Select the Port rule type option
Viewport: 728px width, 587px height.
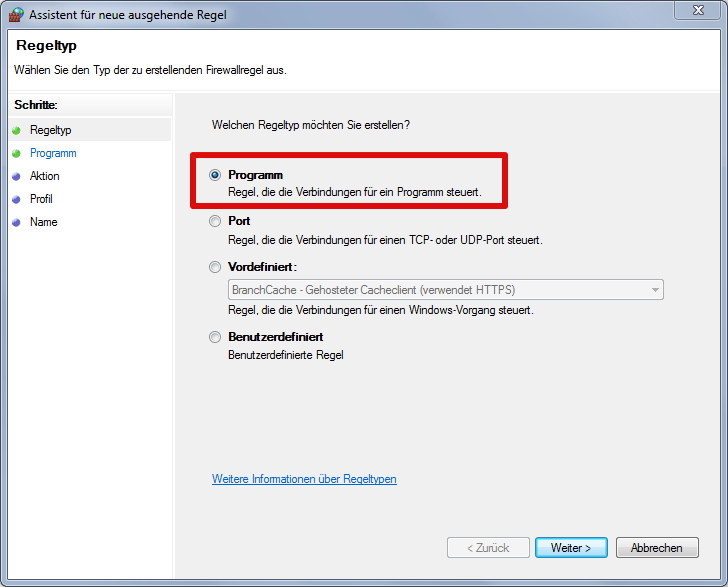[215, 221]
